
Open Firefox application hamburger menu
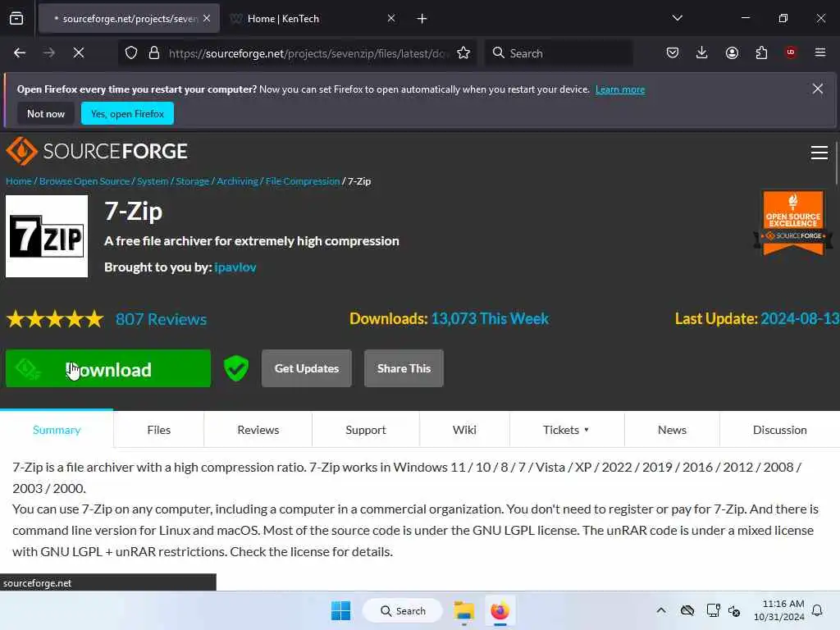(819, 52)
